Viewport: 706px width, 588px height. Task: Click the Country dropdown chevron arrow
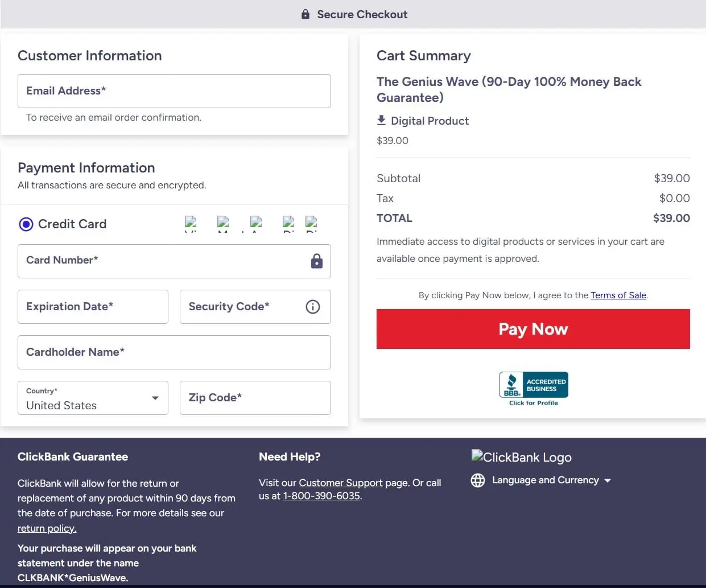click(155, 398)
